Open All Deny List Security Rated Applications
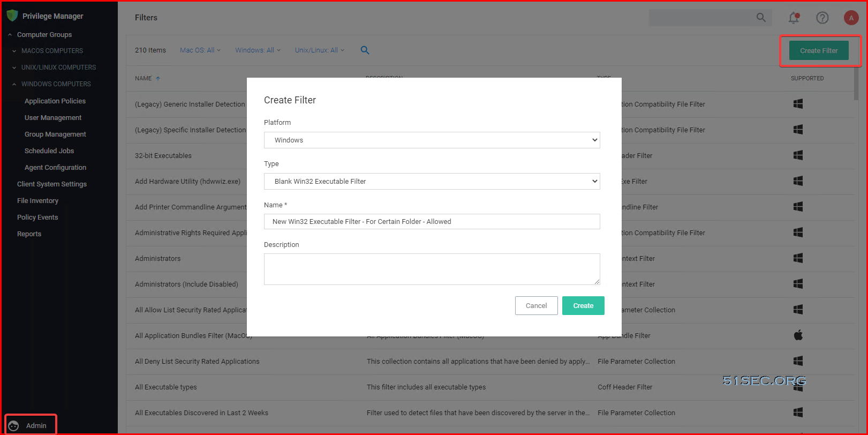This screenshot has width=868, height=435. click(197, 362)
